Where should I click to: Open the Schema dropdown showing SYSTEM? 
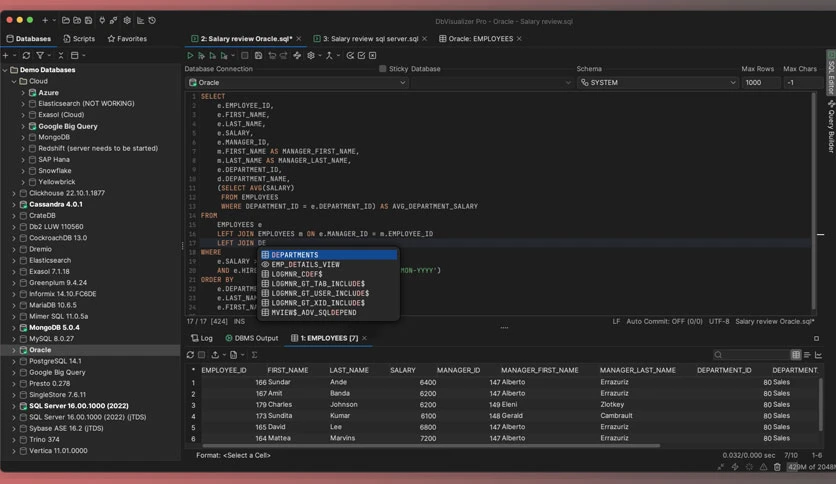658,83
